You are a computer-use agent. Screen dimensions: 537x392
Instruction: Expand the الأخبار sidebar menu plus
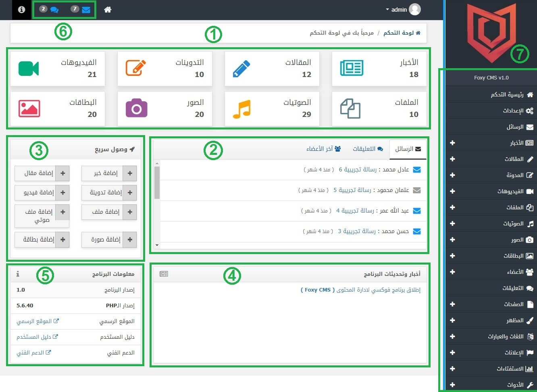tap(452, 143)
